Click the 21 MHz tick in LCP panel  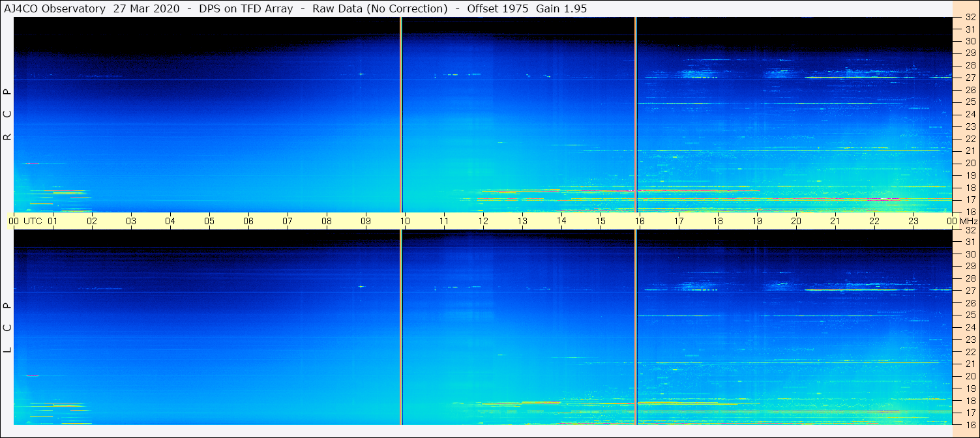pyautogui.click(x=970, y=364)
